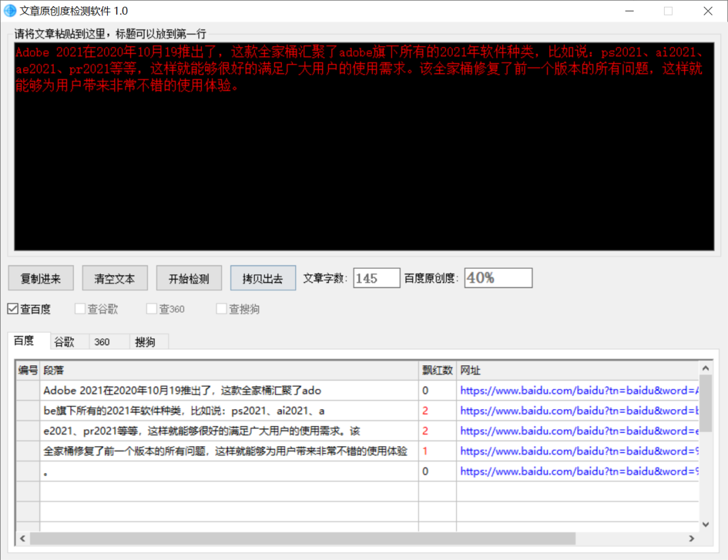Click the 百度原创度 field showing 40%

(x=498, y=278)
